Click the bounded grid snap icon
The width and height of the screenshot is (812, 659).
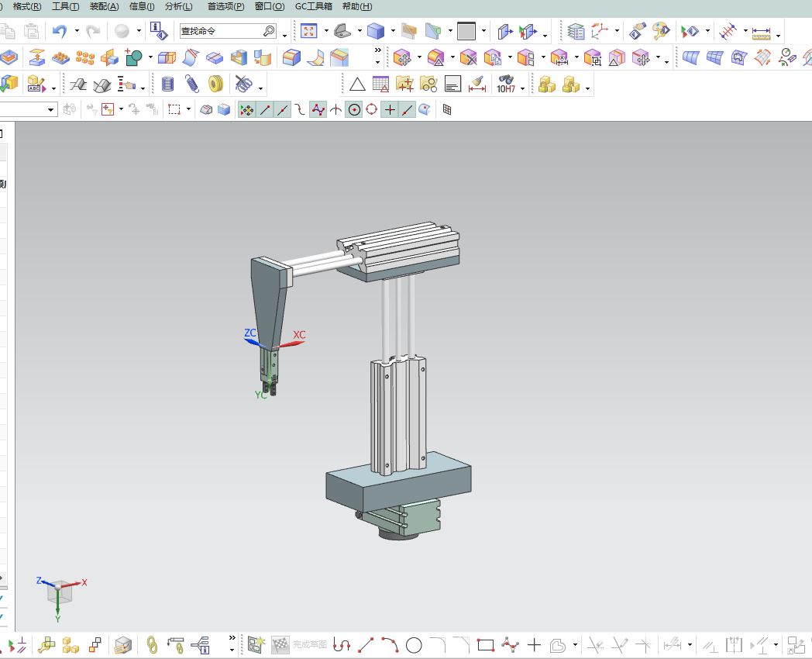tap(447, 110)
